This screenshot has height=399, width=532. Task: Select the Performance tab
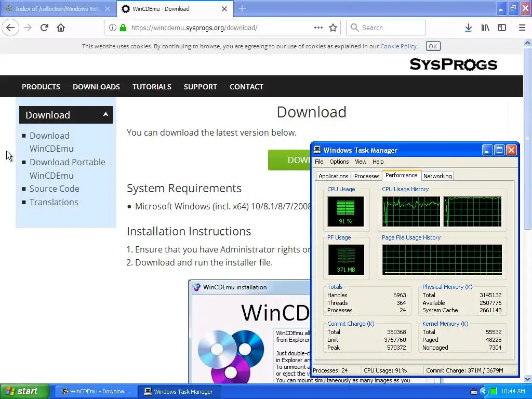(x=402, y=175)
